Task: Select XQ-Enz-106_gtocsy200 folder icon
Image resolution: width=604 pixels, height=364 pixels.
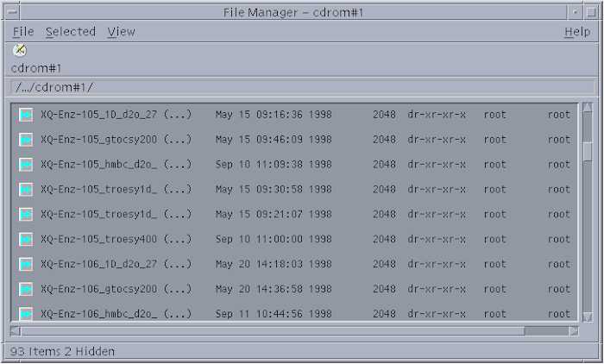Action: tap(26, 289)
